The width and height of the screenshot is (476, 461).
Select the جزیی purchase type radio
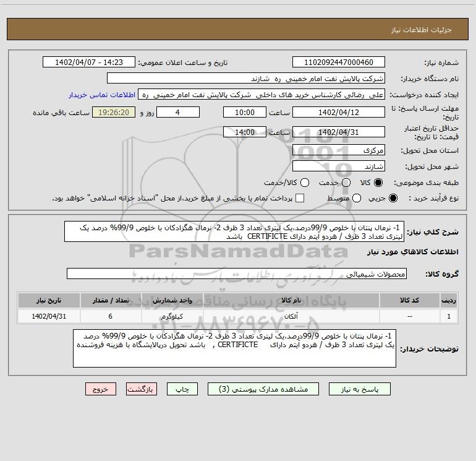pos(393,198)
